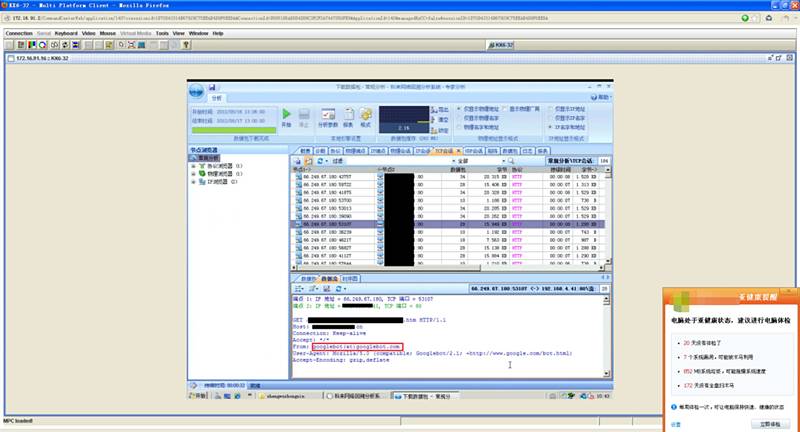
Task: Click 立即体检 button in orange popup
Action: click(x=769, y=424)
